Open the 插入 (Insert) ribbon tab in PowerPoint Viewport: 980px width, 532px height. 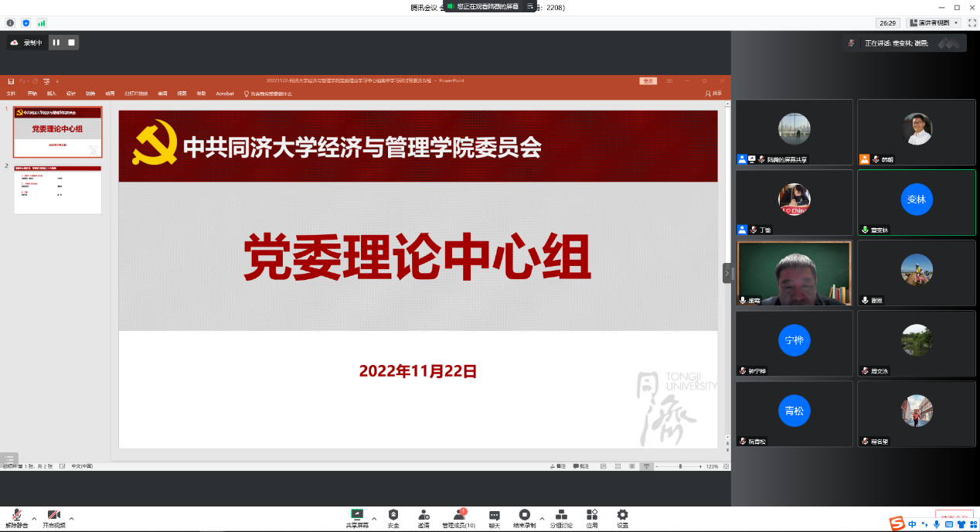coord(52,94)
